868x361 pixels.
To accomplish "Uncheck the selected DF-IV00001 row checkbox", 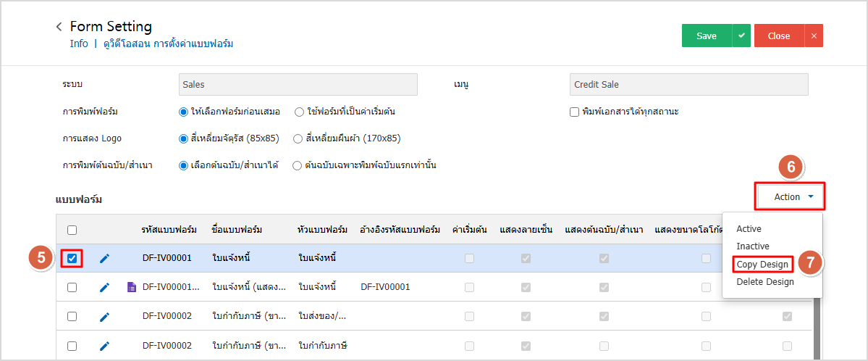I will pyautogui.click(x=72, y=258).
